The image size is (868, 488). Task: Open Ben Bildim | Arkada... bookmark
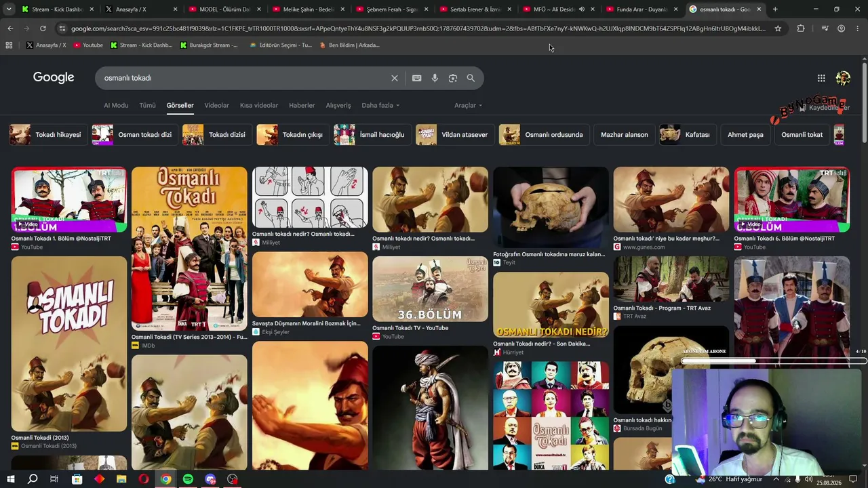[349, 45]
